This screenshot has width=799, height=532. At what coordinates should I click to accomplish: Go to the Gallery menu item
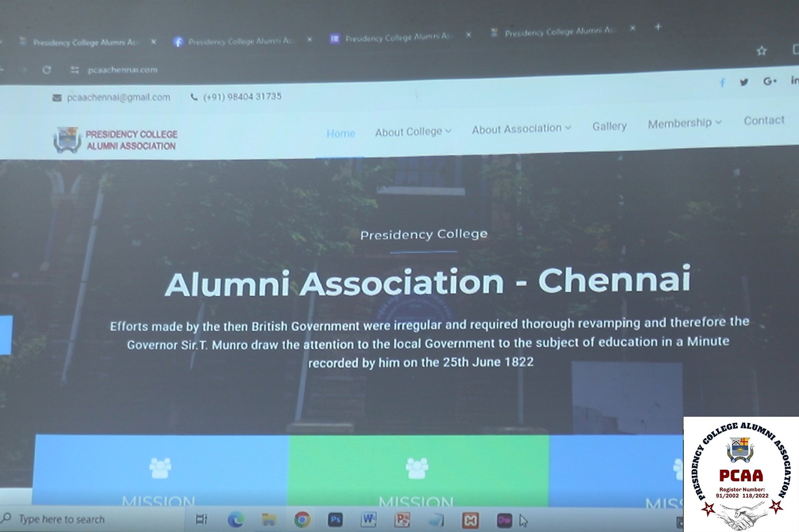[x=609, y=126]
